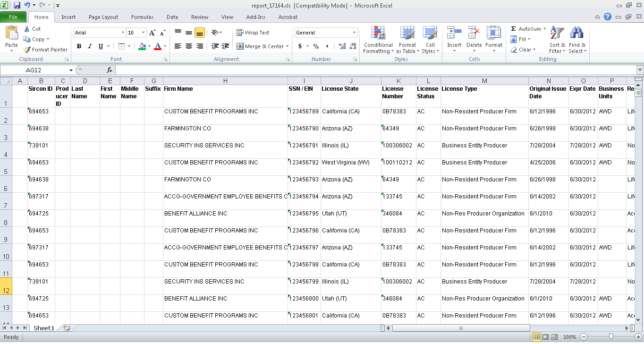Image resolution: width=644 pixels, height=344 pixels.
Task: Click the Orientation text rotation icon
Action: click(x=215, y=33)
